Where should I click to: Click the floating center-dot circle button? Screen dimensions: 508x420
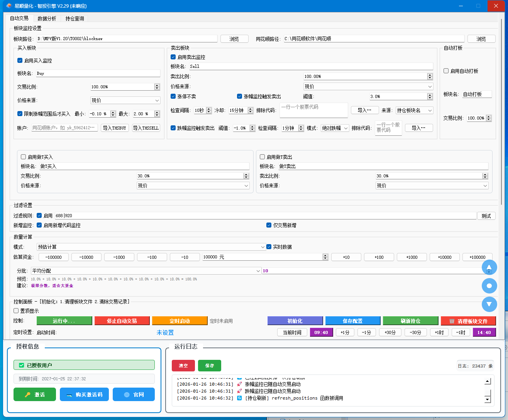tap(489, 286)
